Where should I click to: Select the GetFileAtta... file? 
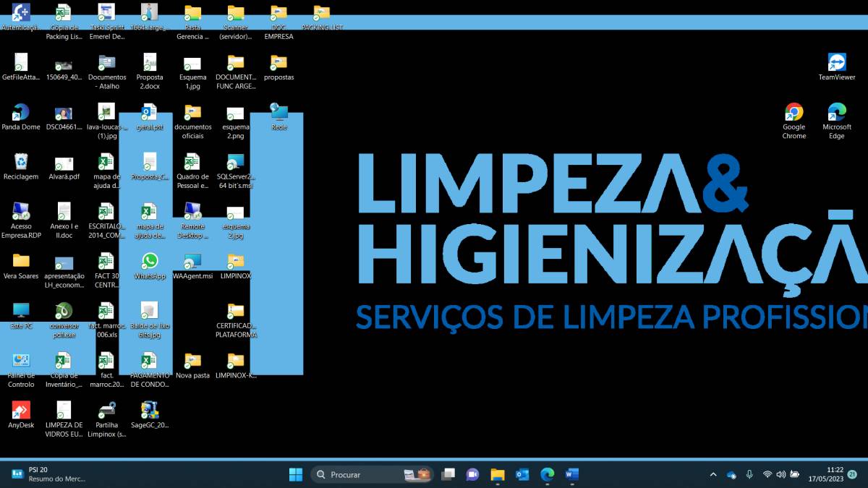click(x=21, y=67)
